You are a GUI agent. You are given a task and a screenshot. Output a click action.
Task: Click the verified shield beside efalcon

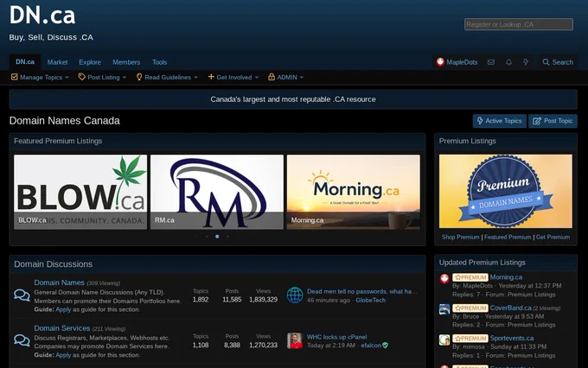coord(386,346)
